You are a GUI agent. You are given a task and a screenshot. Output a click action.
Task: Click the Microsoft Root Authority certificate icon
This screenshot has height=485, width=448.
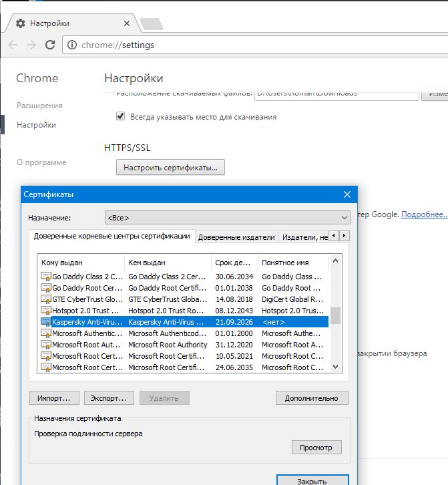click(x=46, y=345)
